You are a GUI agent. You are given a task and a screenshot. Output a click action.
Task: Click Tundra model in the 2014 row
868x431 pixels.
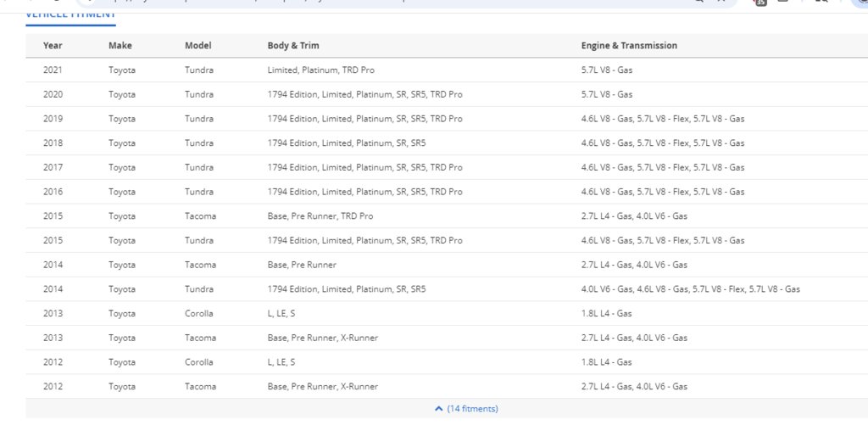(x=199, y=289)
